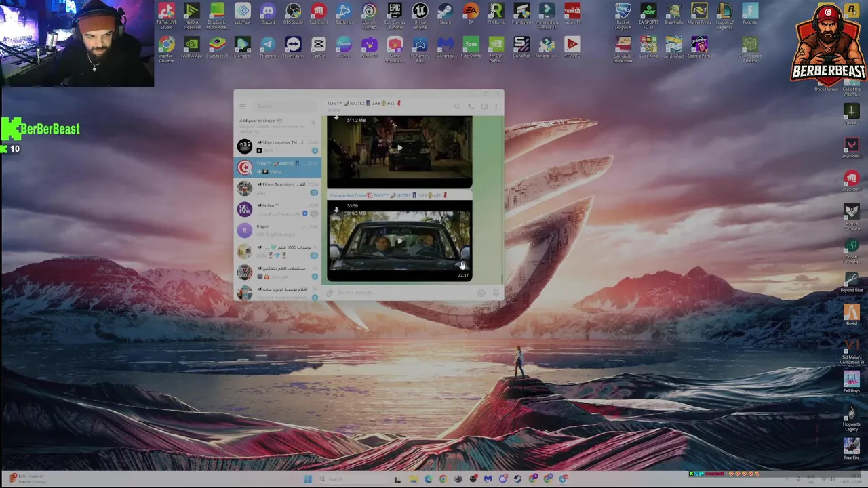
Task: Toggle Telegram's right info sidebar panel
Action: [x=484, y=106]
